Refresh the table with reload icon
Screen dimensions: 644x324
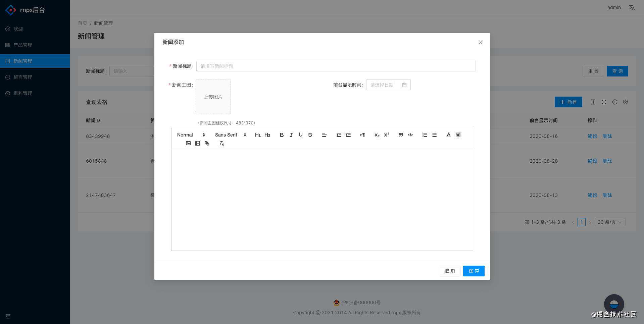click(614, 102)
